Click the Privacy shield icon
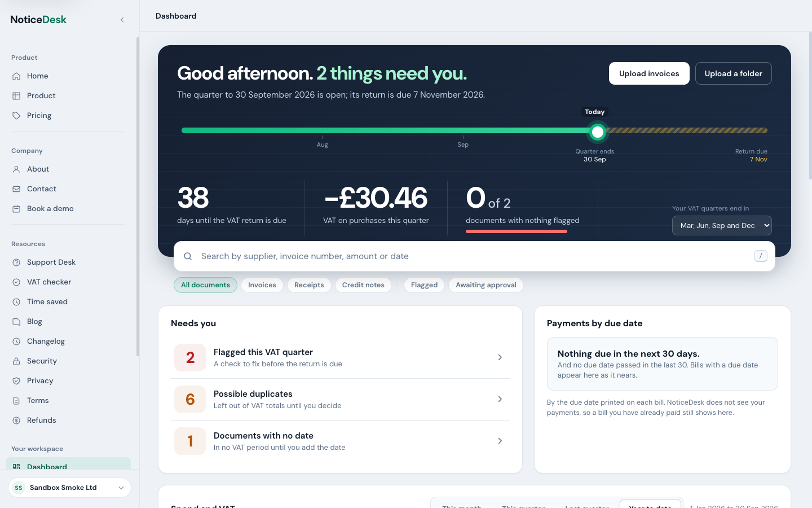Viewport: 812px width, 508px height. [16, 381]
